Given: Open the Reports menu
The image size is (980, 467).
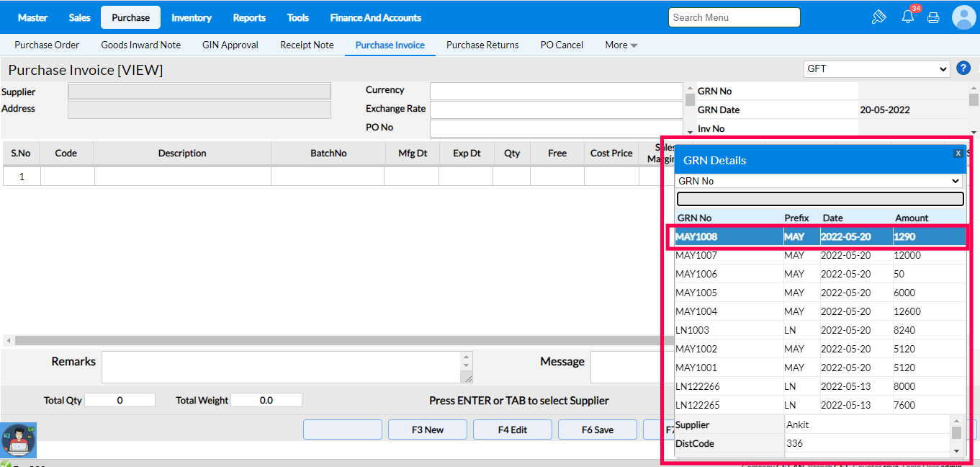Looking at the screenshot, I should coord(250,17).
